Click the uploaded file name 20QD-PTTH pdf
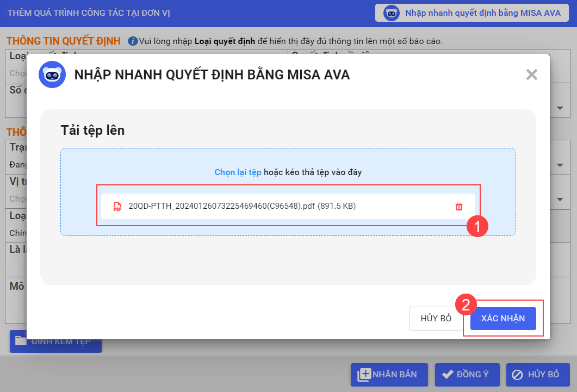The height and width of the screenshot is (392, 577). 242,206
